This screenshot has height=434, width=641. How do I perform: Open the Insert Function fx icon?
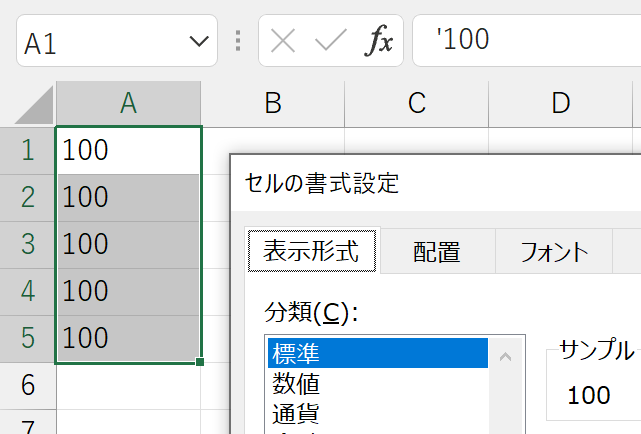[x=379, y=40]
